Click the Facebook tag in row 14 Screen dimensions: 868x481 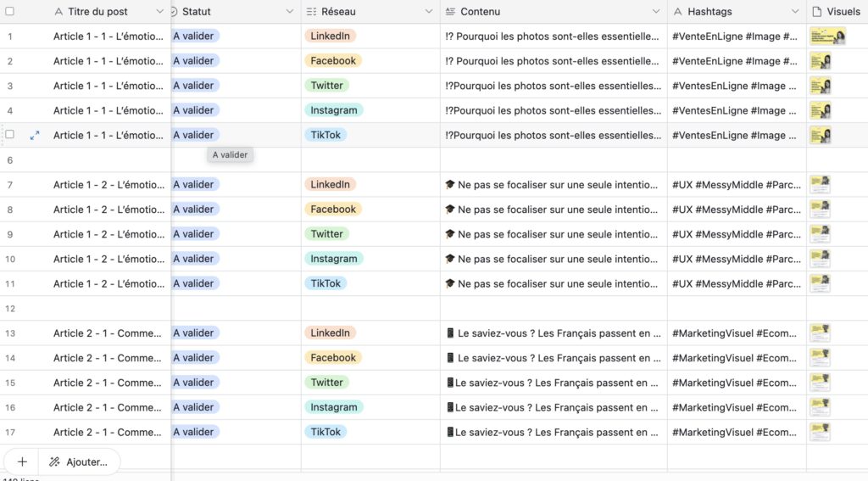[333, 358]
